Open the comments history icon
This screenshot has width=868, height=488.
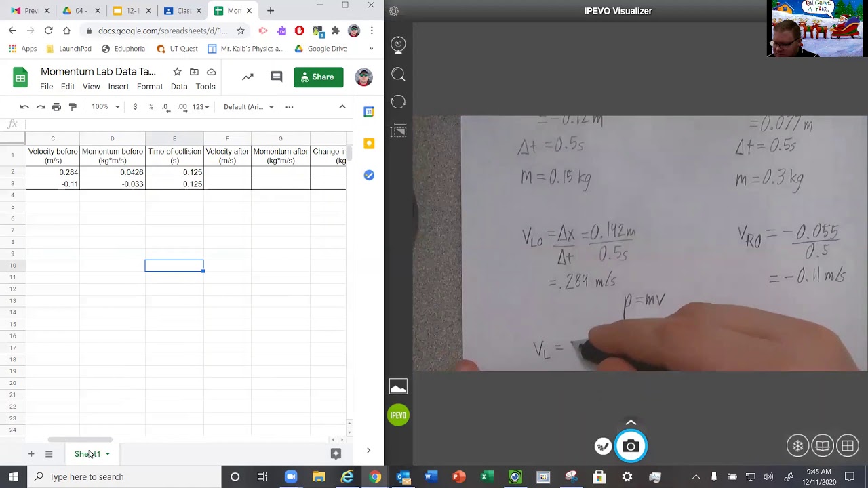click(x=276, y=77)
